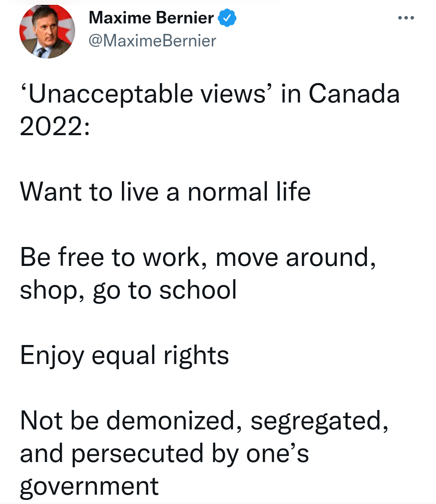Click the word 'one’s' in the tweet
Image resolution: width=436 pixels, height=504 pixels.
[x=277, y=454]
